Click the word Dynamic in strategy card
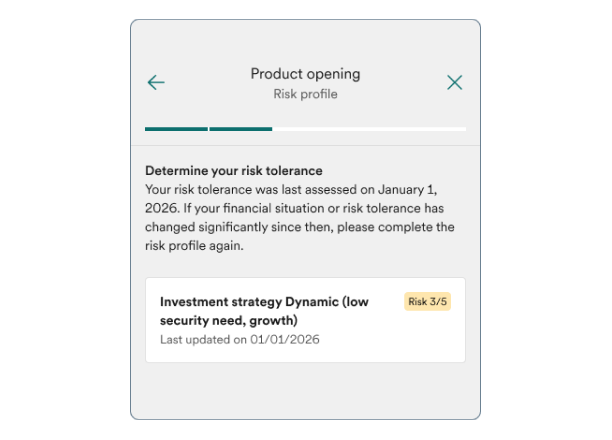The height and width of the screenshot is (440, 612). [312, 302]
